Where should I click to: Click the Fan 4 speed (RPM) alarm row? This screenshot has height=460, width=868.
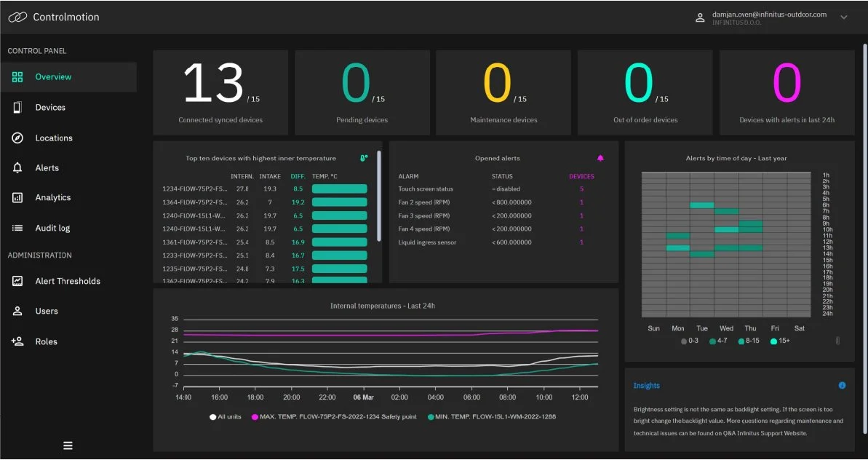click(496, 229)
